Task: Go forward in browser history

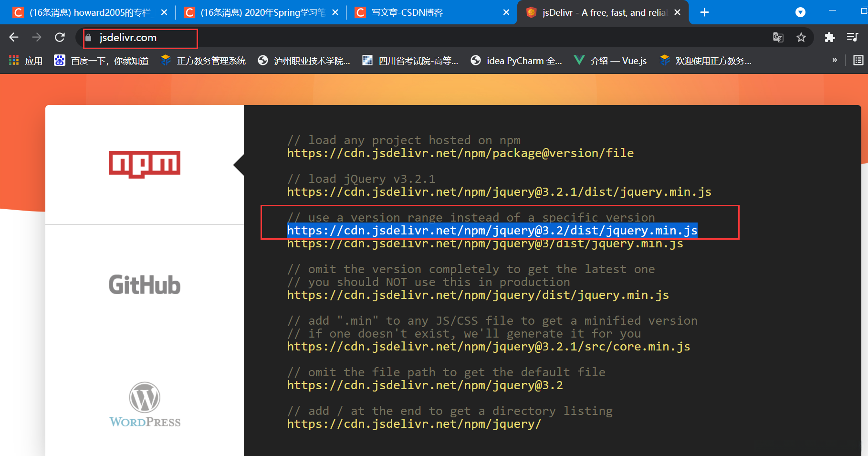Action: (x=37, y=37)
